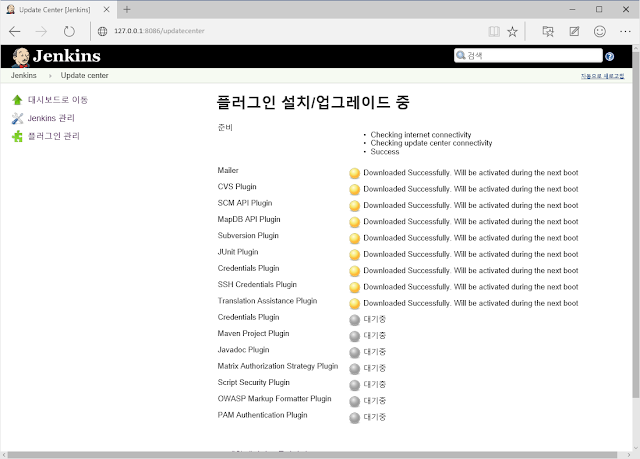Open the web note pencil icon
Viewport: 640px width, 459px height.
click(x=574, y=31)
